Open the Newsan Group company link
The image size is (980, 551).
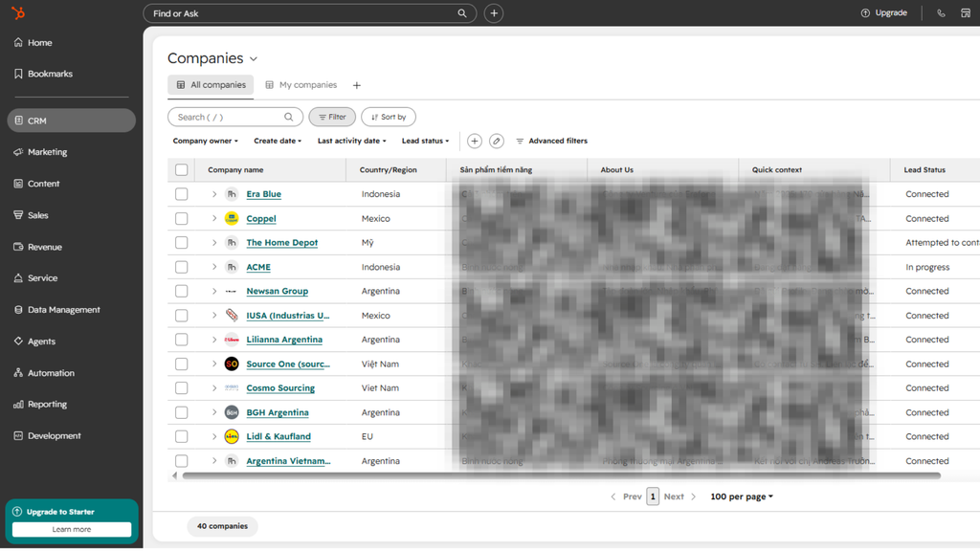[277, 291]
